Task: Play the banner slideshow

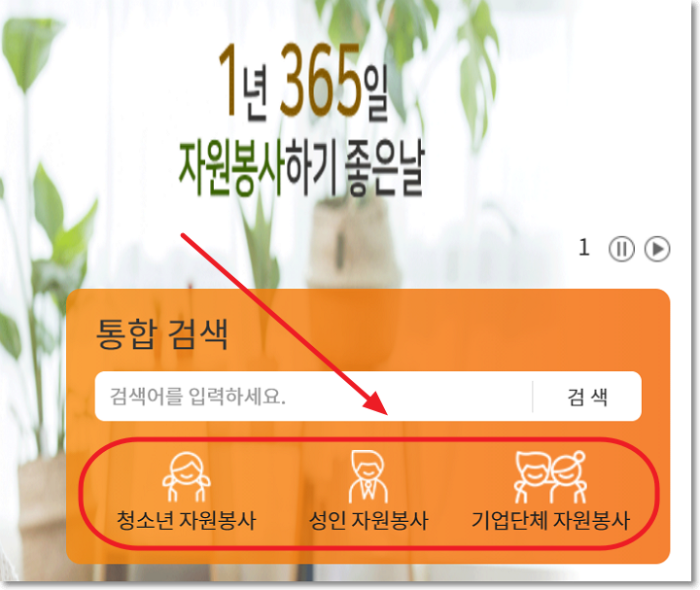Action: pos(657,249)
